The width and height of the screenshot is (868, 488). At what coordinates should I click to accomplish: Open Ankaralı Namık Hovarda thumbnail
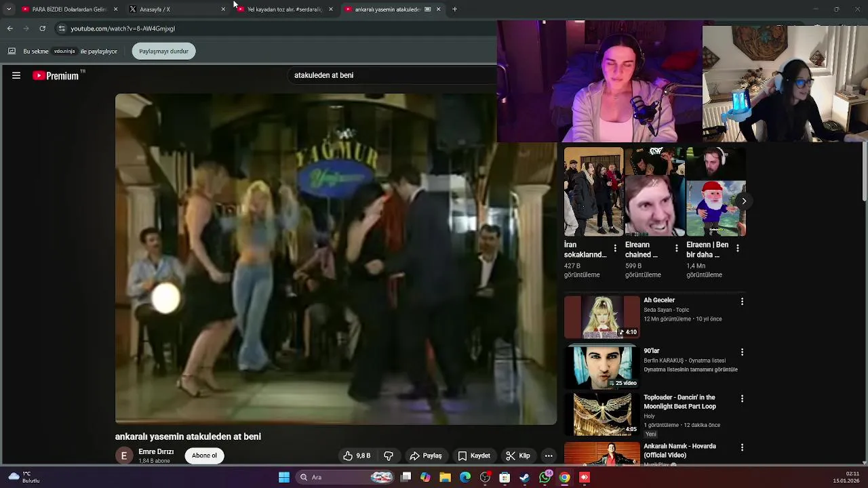click(602, 453)
